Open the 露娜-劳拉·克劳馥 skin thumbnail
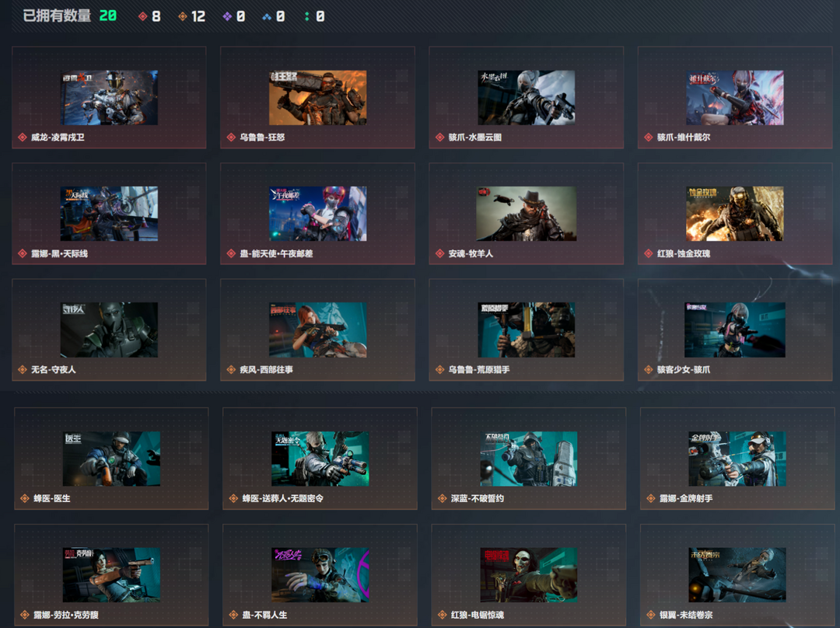Viewport: 840px width, 628px height. pos(111,575)
